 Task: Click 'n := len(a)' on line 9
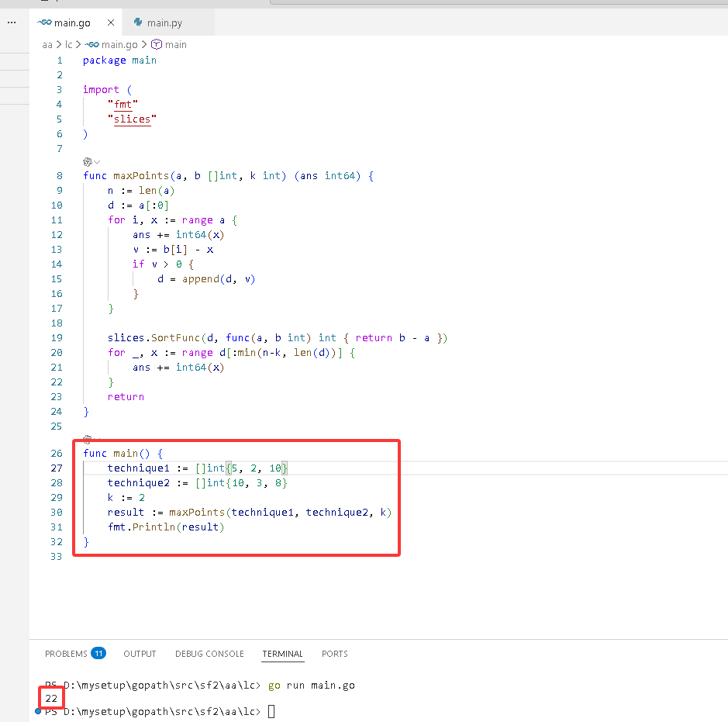141,191
